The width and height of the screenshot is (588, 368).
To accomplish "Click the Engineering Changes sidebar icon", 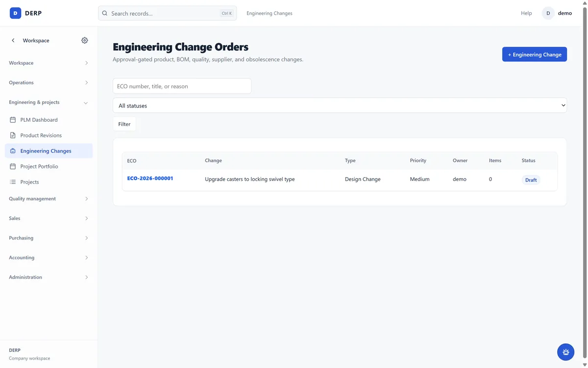I will (x=13, y=151).
